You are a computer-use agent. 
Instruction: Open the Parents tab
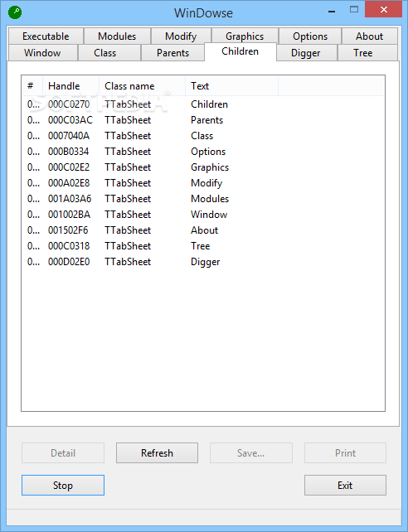point(172,53)
